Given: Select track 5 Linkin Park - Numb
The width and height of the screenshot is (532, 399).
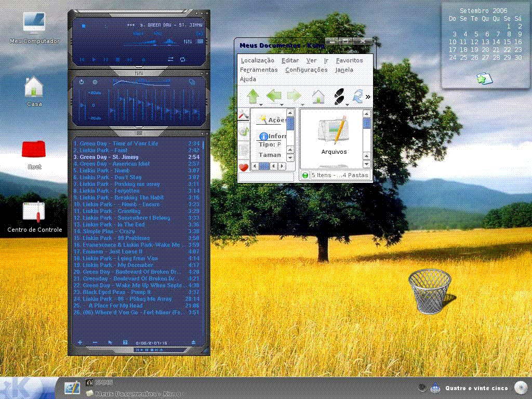Looking at the screenshot, I should point(137,170).
